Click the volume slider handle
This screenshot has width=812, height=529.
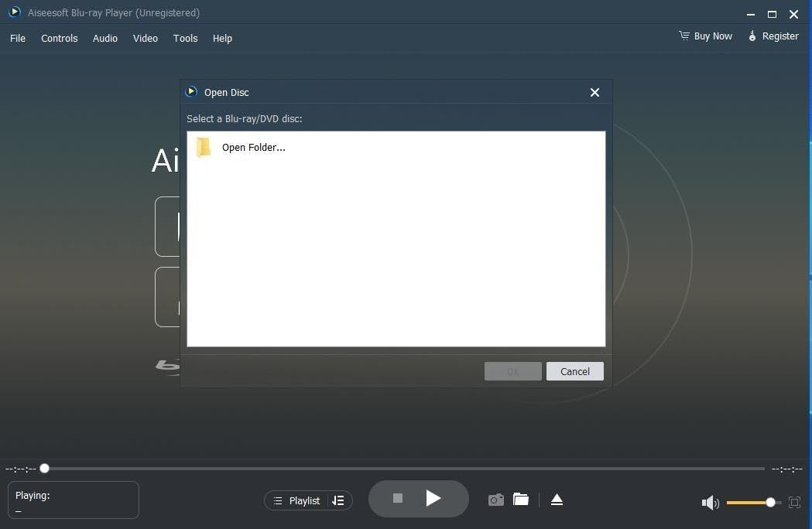(x=770, y=502)
